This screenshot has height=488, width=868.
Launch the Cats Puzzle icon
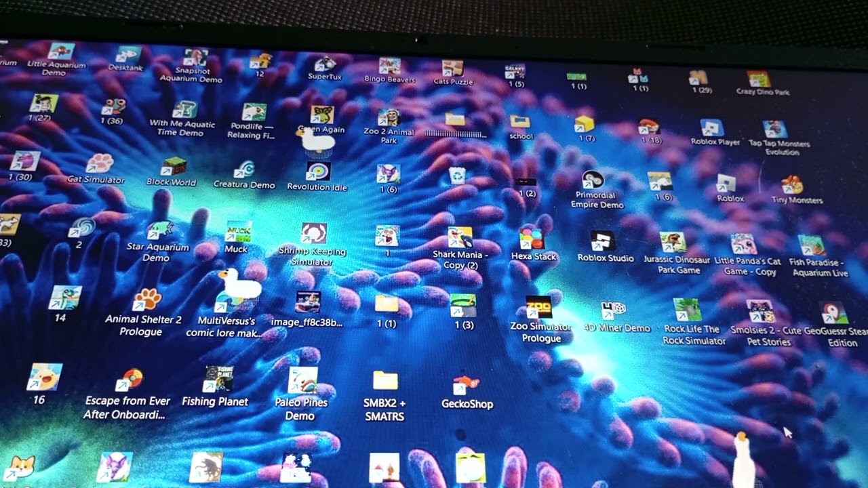(x=452, y=68)
